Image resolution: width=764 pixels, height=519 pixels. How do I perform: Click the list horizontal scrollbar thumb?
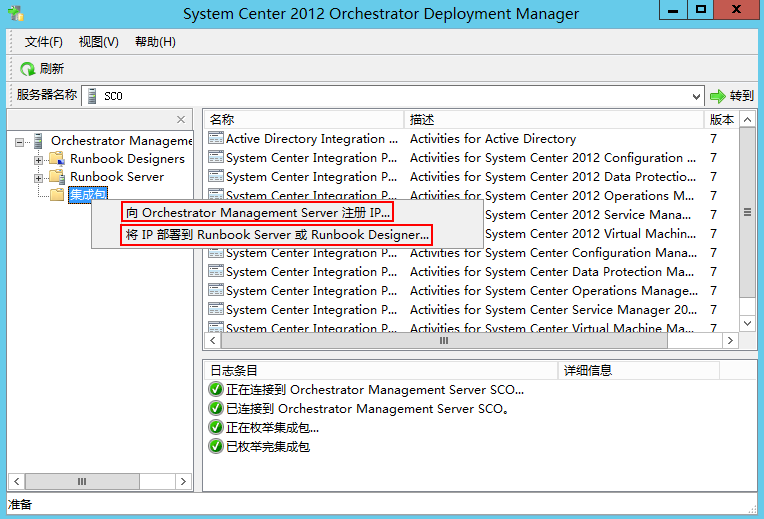pos(444,341)
